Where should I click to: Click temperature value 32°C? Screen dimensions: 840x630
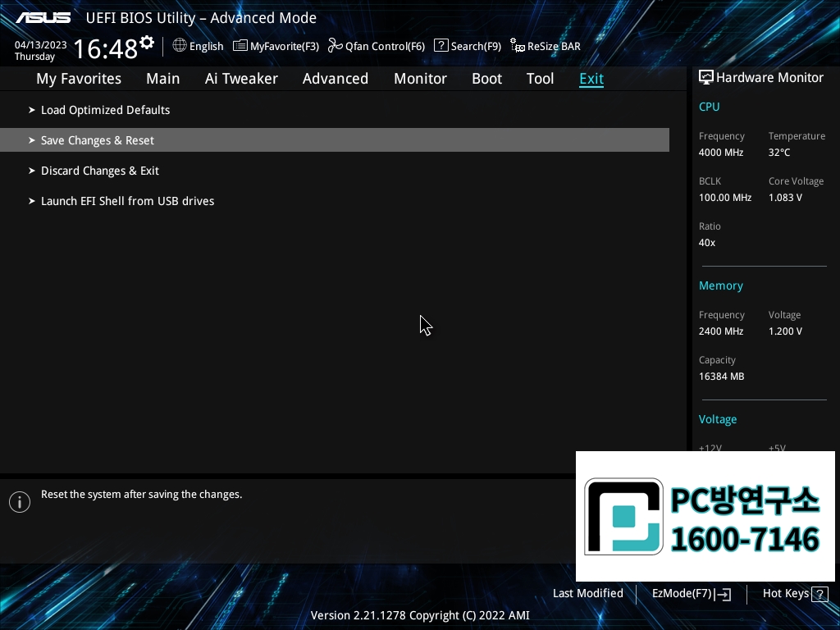tap(779, 153)
